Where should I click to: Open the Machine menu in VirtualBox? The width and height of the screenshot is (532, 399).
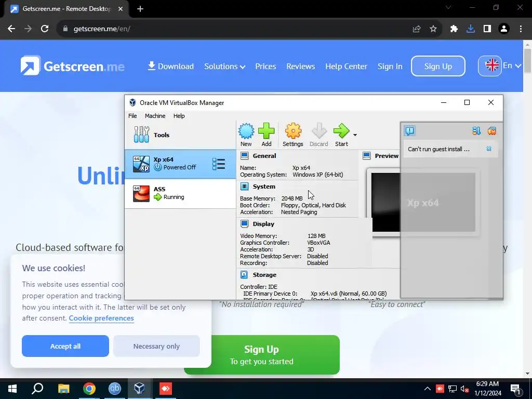tap(155, 116)
